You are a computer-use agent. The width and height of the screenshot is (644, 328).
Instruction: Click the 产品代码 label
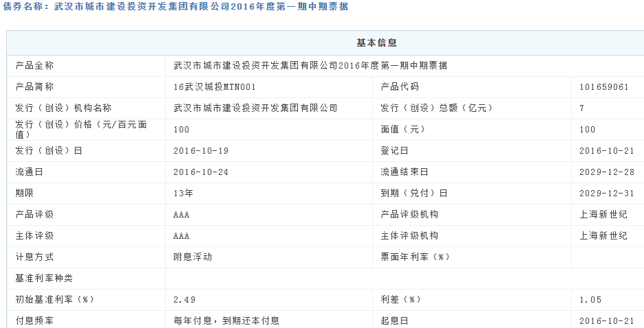click(399, 87)
